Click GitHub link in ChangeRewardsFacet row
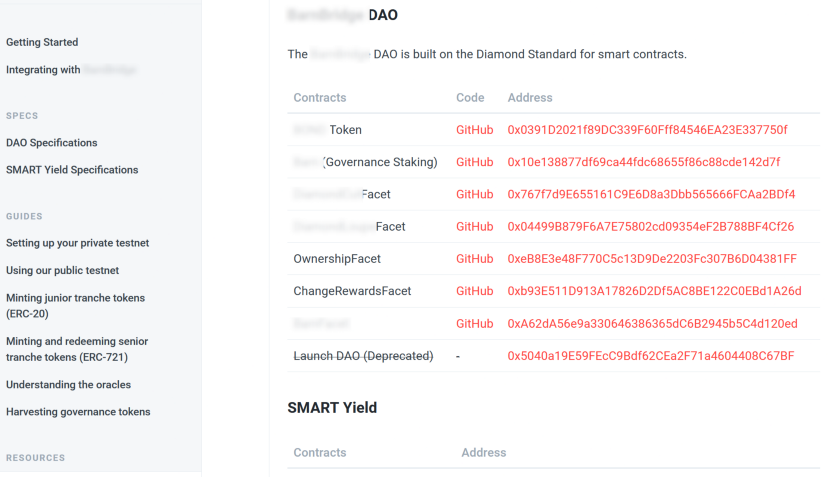Screen dimensions: 828x477 [x=474, y=291]
